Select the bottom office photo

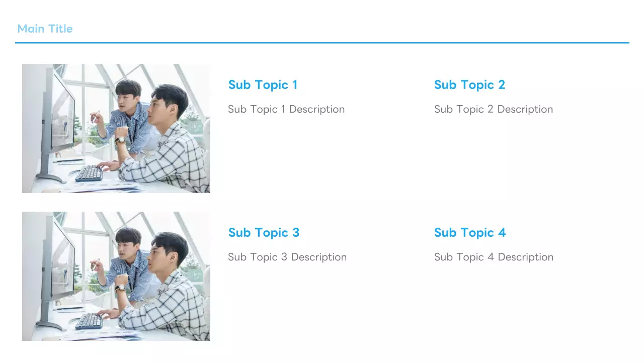point(116,276)
